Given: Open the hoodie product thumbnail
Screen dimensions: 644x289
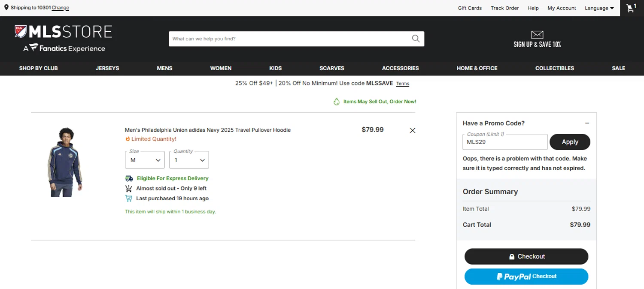Looking at the screenshot, I should pyautogui.click(x=64, y=163).
